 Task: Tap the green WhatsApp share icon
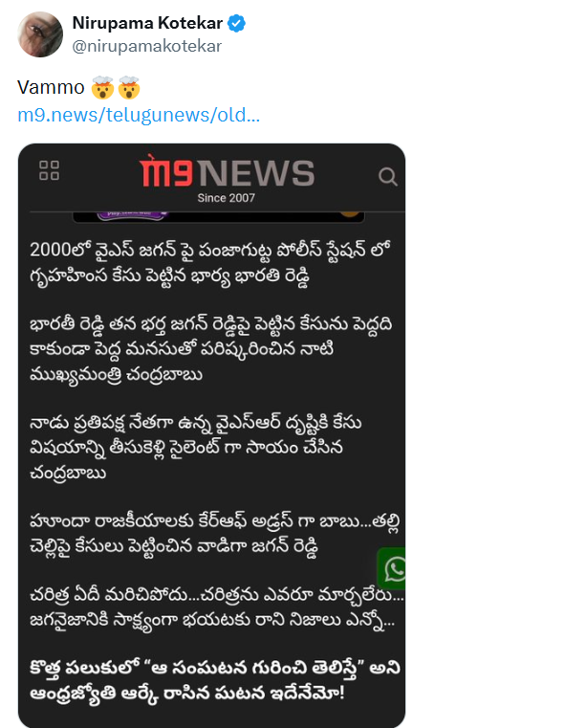[392, 568]
